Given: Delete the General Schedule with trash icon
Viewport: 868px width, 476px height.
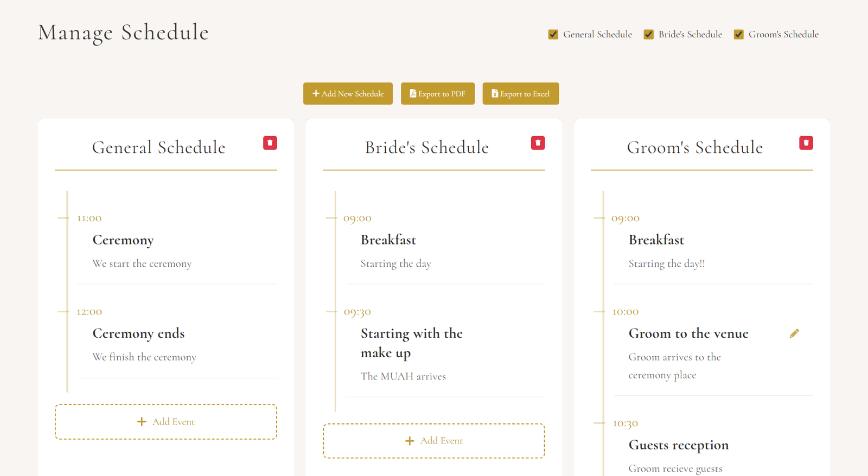Looking at the screenshot, I should 270,143.
